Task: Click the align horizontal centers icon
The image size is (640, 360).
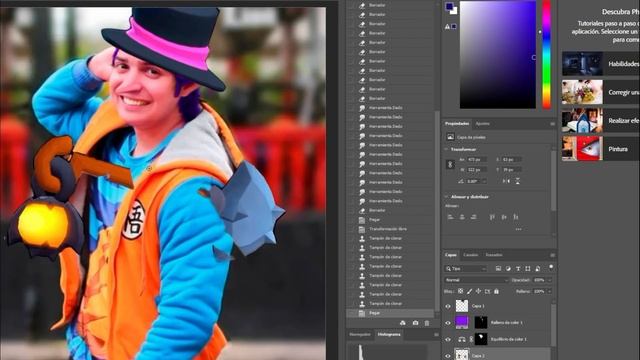Action: 462,217
